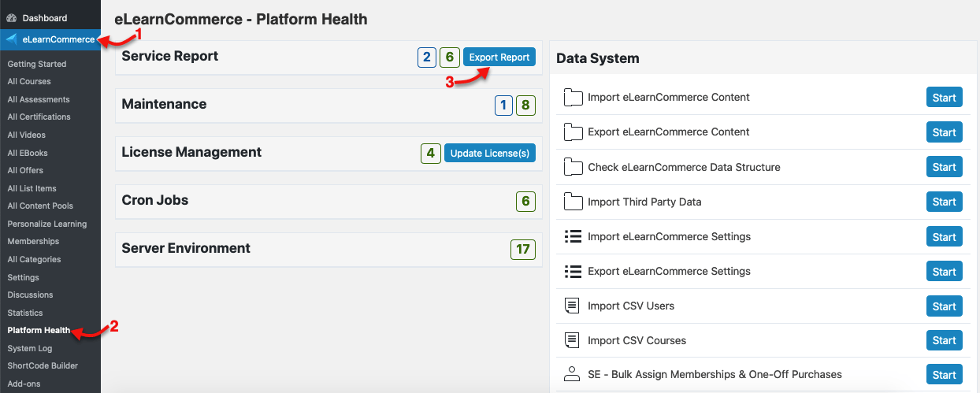Open System Log in sidebar menu

(x=31, y=348)
